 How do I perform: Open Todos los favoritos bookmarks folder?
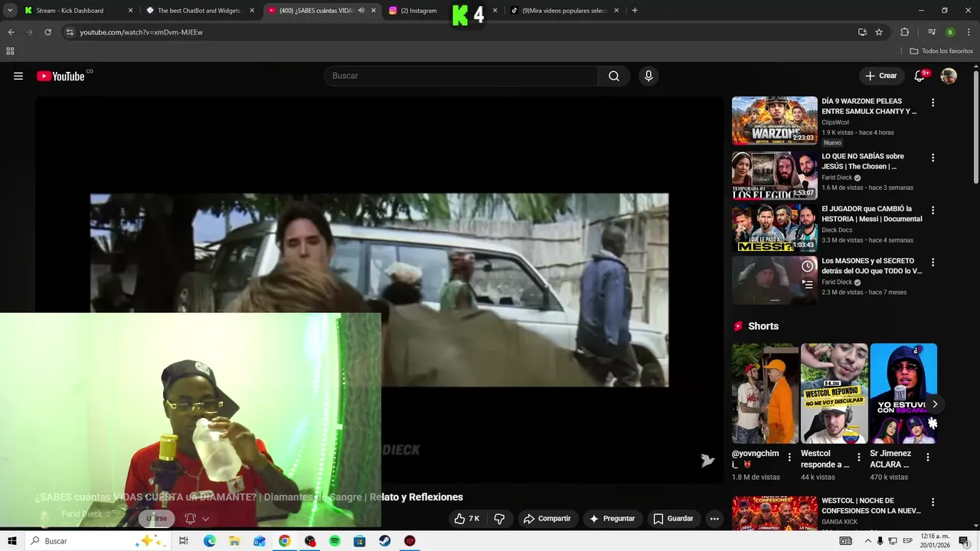pyautogui.click(x=942, y=51)
